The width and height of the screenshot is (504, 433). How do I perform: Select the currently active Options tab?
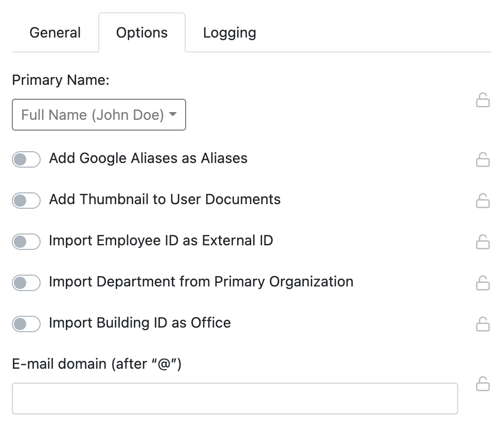click(x=142, y=32)
